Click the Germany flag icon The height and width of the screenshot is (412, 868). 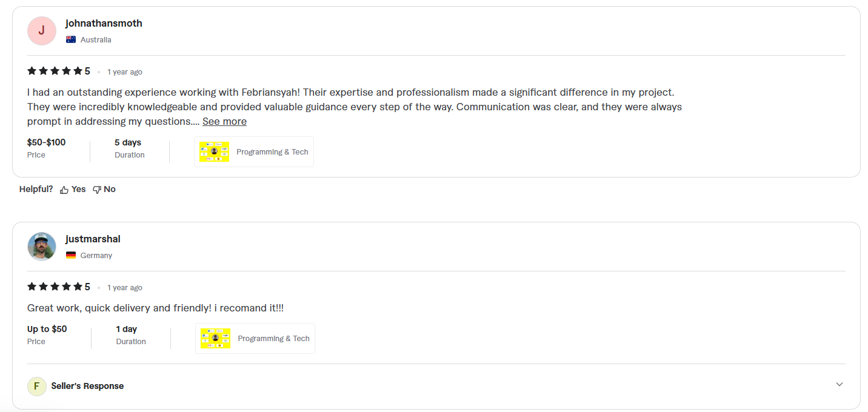click(71, 255)
